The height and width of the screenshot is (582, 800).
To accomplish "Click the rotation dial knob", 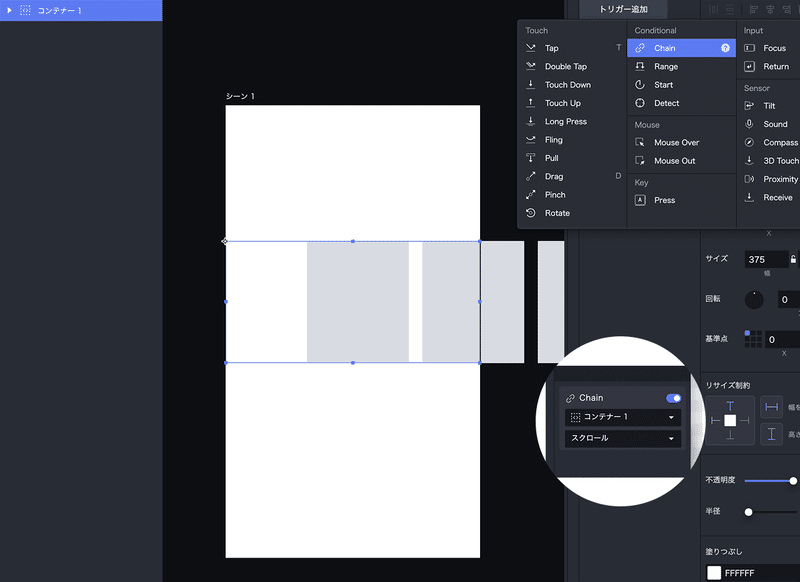I will coord(754,299).
